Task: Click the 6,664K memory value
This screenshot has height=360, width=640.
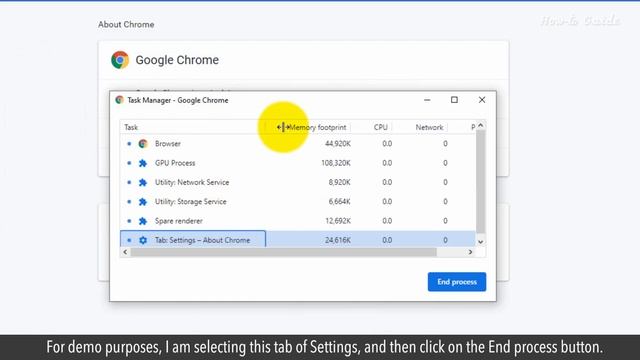Action: (339, 202)
